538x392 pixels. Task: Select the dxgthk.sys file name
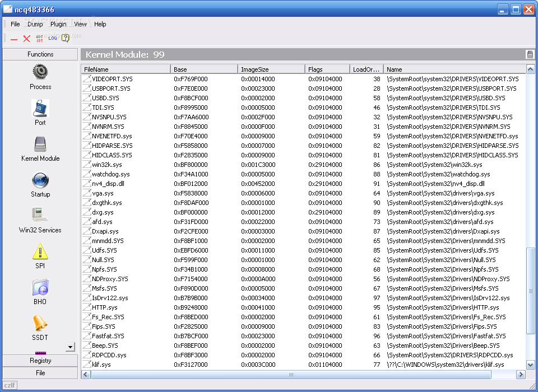click(x=106, y=203)
